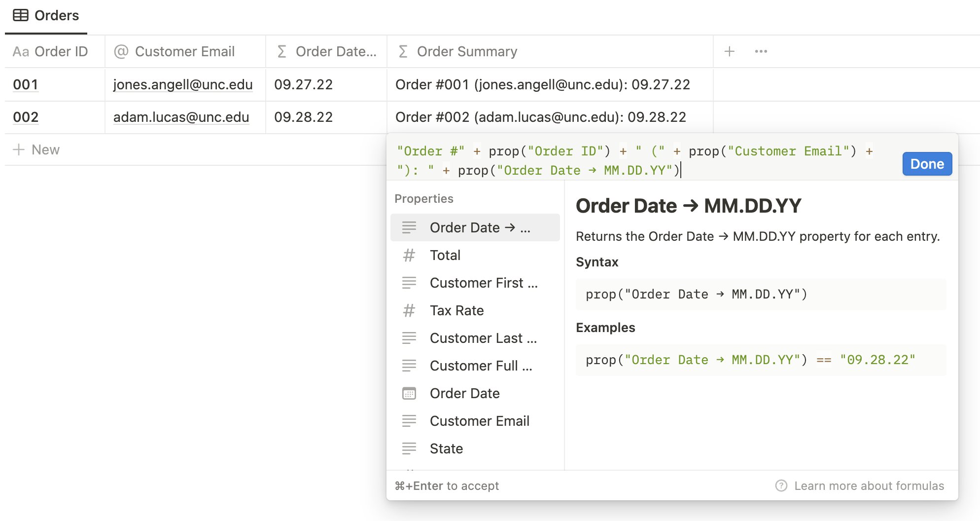Click the number sign icon beside Total
This screenshot has width=980, height=521.
point(409,255)
